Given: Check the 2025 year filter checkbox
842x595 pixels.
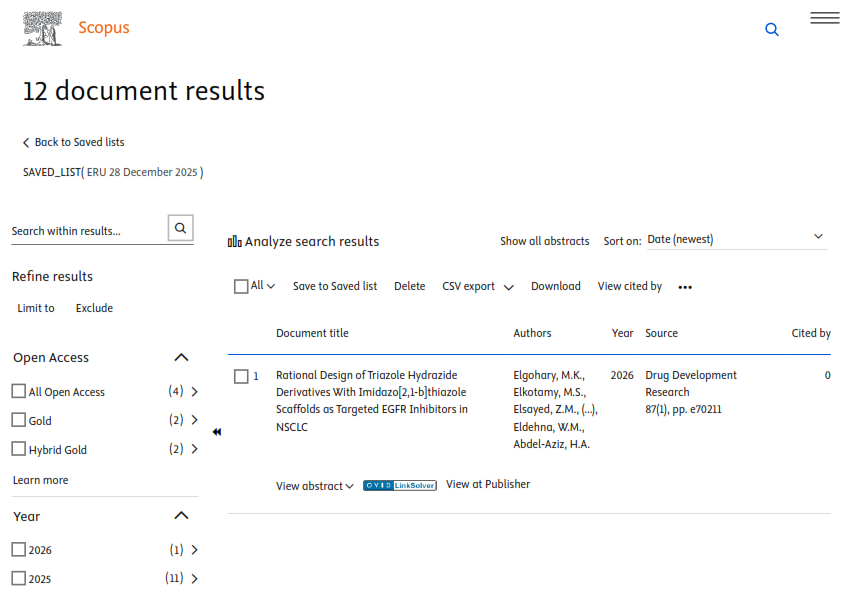Looking at the screenshot, I should [19, 578].
